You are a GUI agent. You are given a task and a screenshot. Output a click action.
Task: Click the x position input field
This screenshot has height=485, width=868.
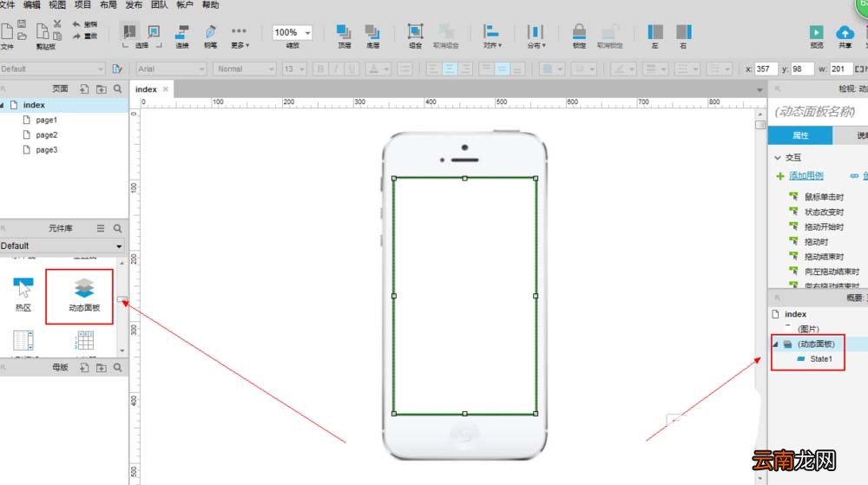point(766,69)
